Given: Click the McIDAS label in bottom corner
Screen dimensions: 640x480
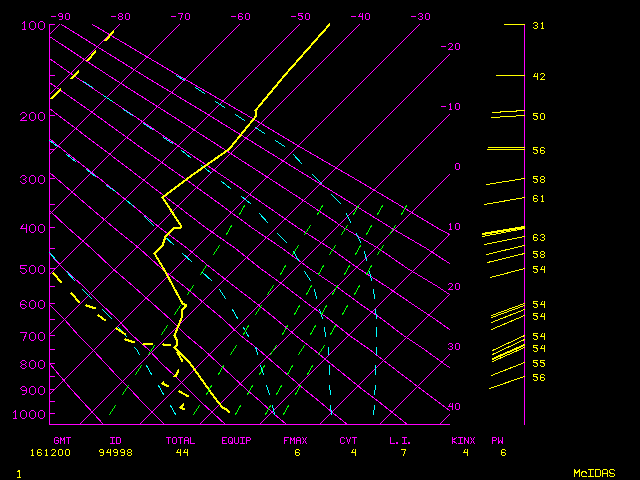Looking at the screenshot, I should point(594,473).
